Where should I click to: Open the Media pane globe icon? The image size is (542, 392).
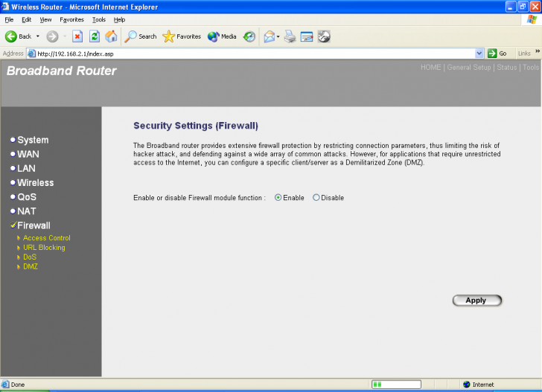[x=222, y=36]
